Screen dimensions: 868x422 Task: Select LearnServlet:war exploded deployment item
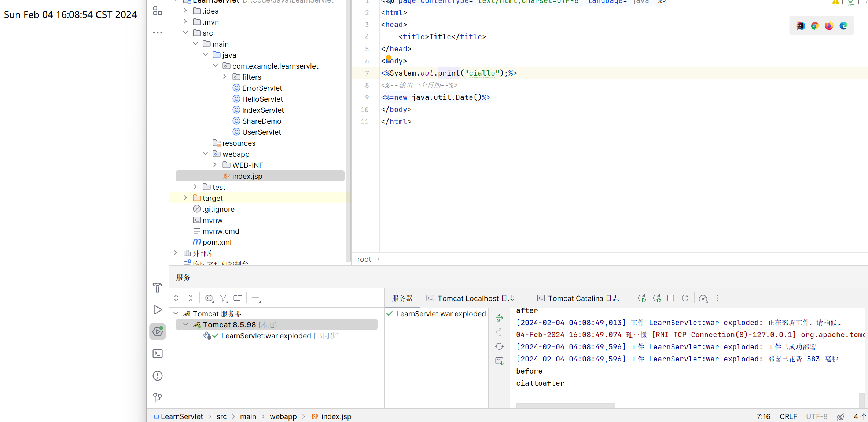436,314
